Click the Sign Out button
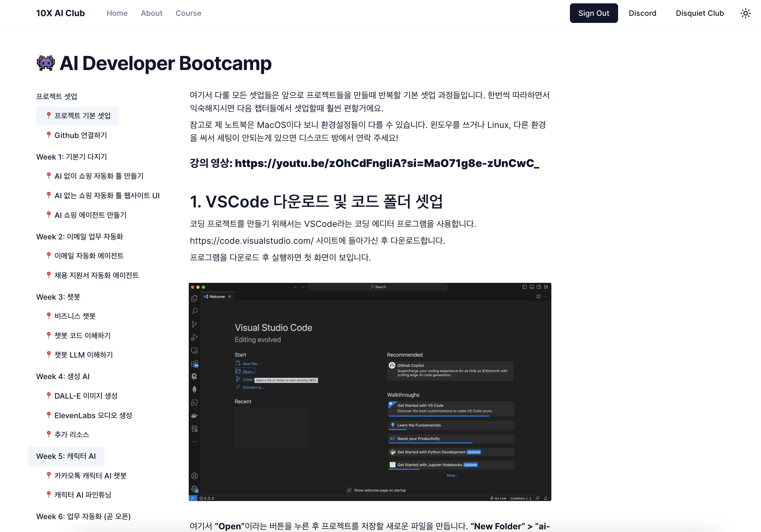 pyautogui.click(x=593, y=13)
